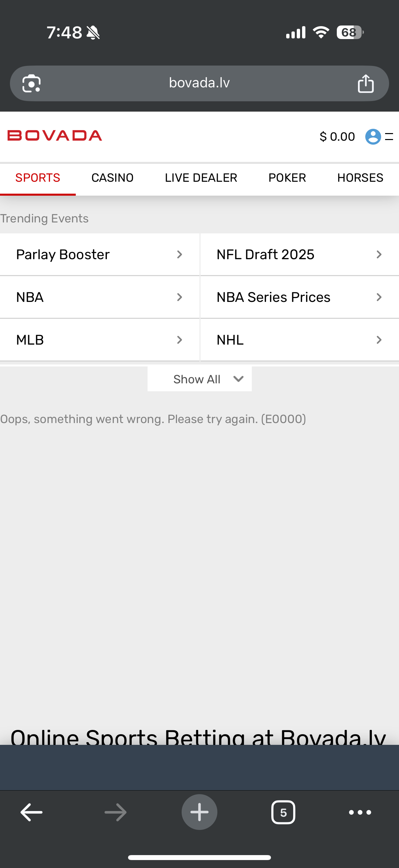399x868 pixels.
Task: Tap the Google Lens camera icon
Action: 31,83
